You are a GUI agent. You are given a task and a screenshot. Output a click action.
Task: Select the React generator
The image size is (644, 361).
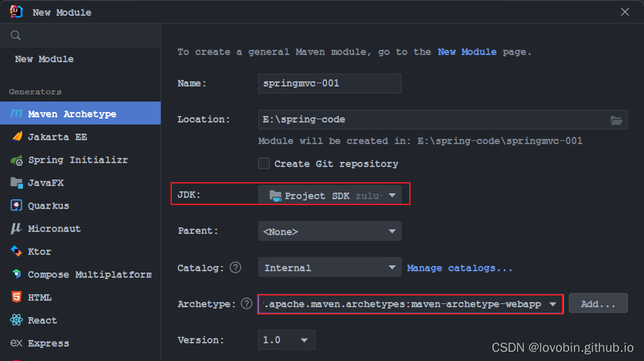coord(80,320)
